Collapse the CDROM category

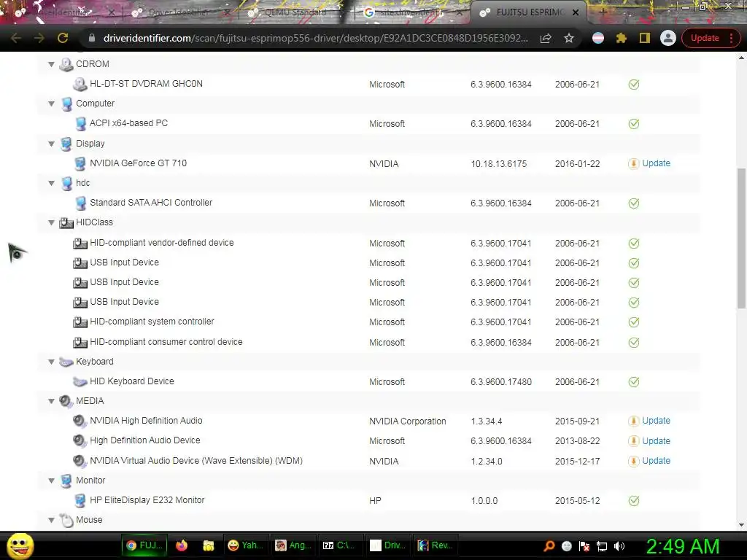(x=52, y=64)
